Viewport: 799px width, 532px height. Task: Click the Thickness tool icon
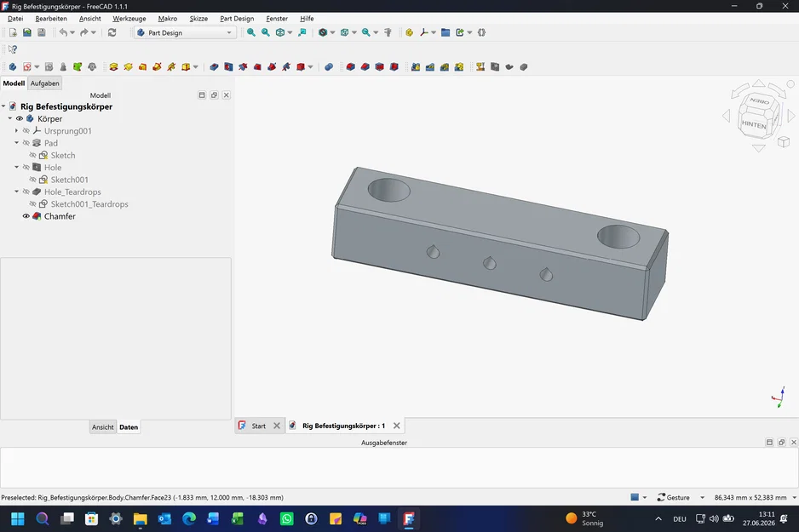394,66
